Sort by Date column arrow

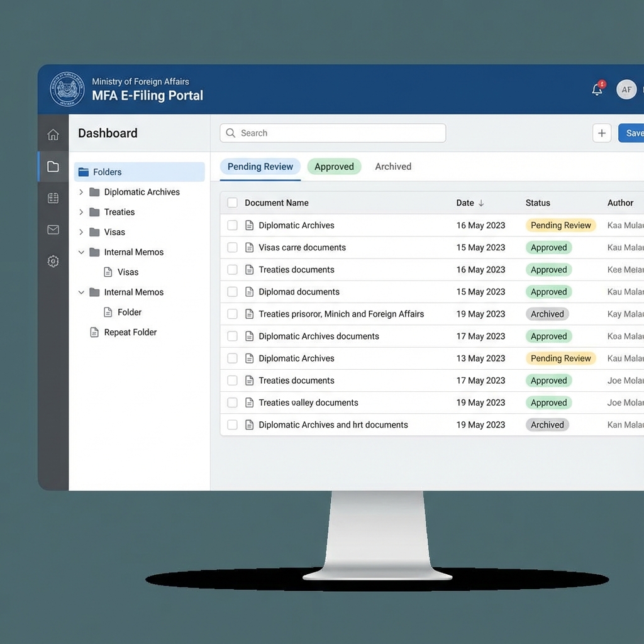[x=481, y=203]
